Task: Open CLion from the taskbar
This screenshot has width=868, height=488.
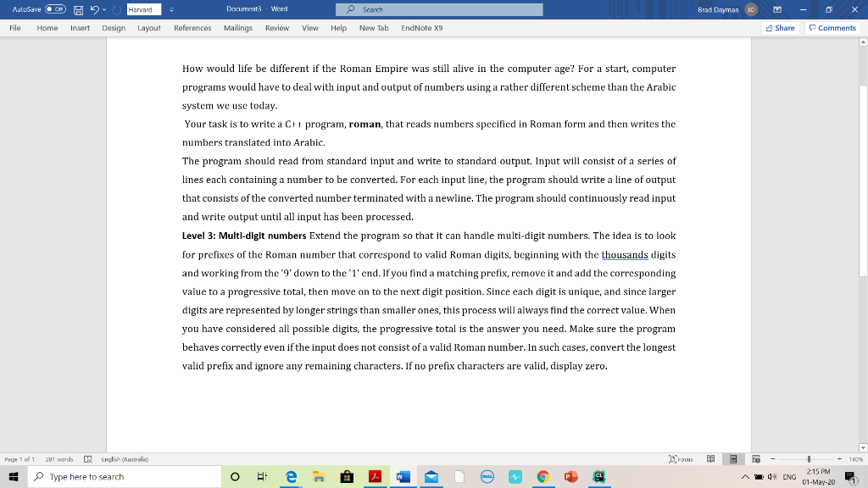Action: tap(600, 476)
